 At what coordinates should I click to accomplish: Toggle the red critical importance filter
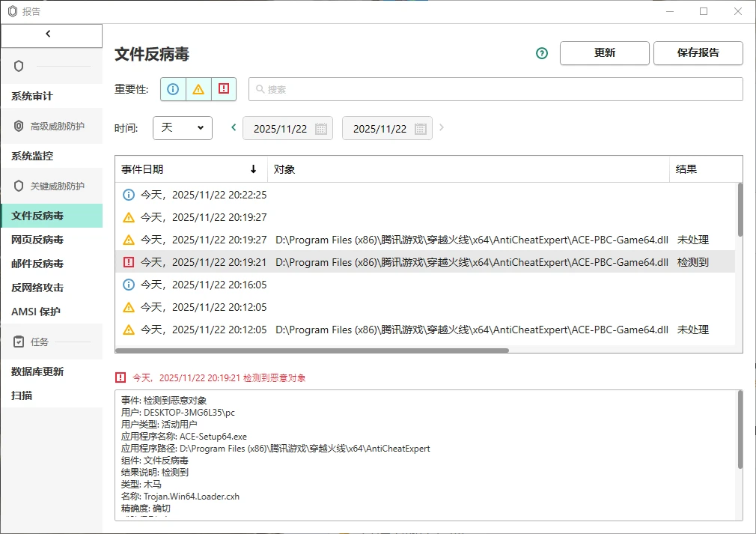click(224, 88)
